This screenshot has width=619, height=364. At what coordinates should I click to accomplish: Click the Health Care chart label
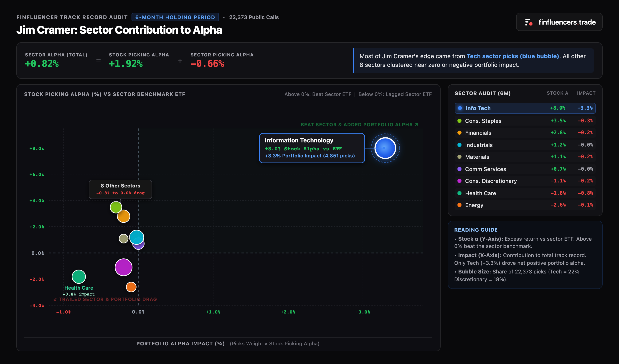click(79, 288)
